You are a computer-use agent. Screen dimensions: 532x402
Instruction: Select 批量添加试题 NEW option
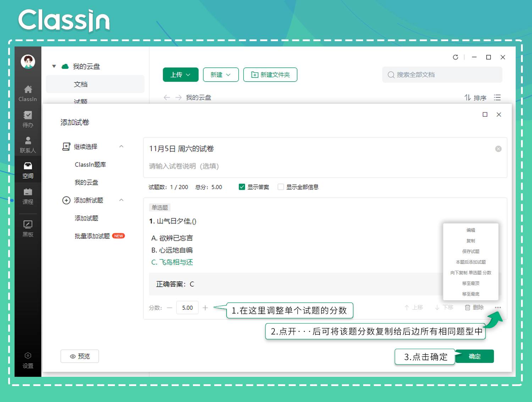[x=99, y=236]
